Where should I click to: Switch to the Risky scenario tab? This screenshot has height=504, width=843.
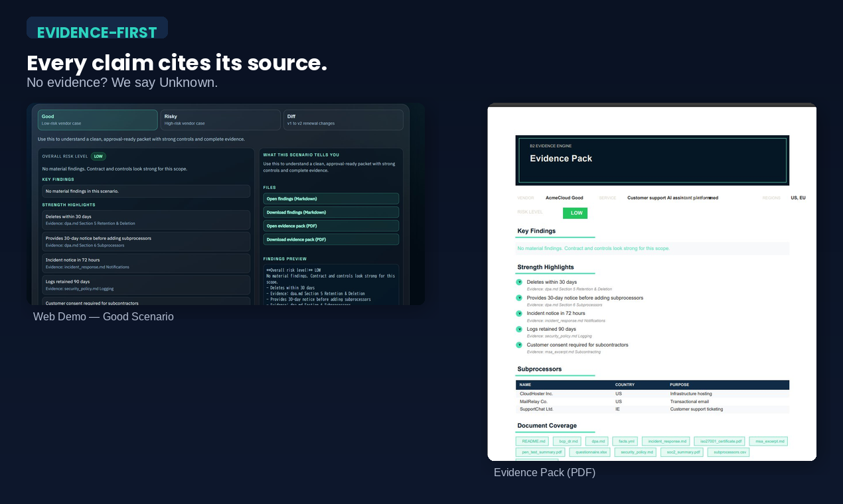(220, 119)
